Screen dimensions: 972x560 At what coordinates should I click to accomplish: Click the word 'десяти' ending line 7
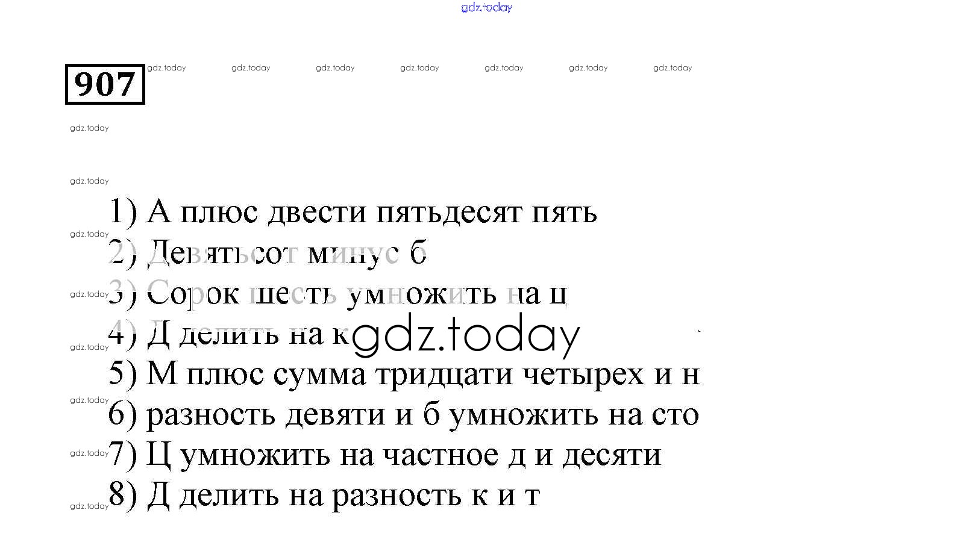[612, 455]
